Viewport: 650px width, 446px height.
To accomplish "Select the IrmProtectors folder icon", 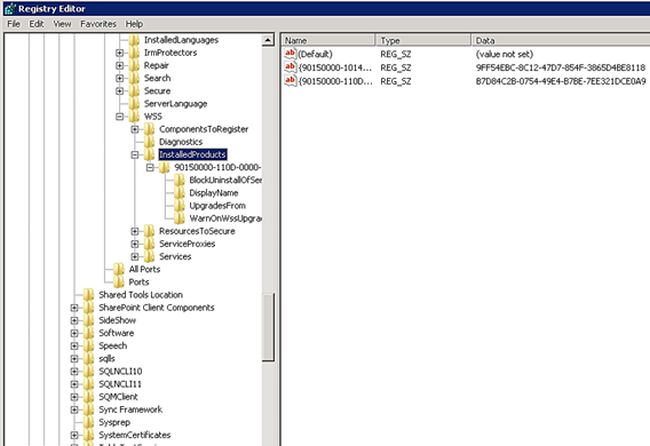I will [134, 53].
